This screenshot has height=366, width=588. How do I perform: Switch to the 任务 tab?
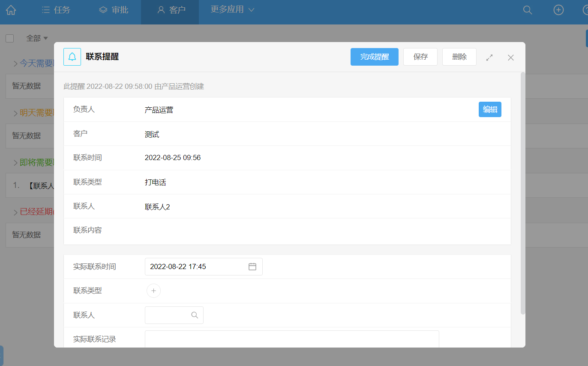click(56, 10)
